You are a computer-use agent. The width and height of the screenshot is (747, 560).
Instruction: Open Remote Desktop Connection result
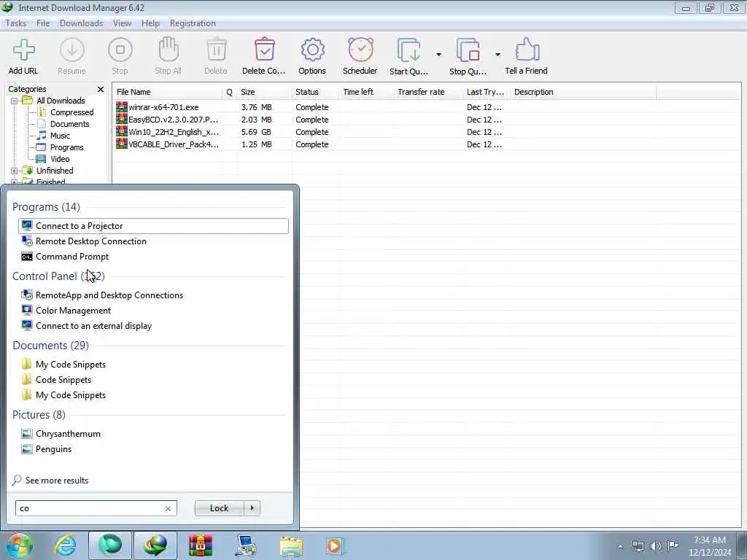coord(153,241)
